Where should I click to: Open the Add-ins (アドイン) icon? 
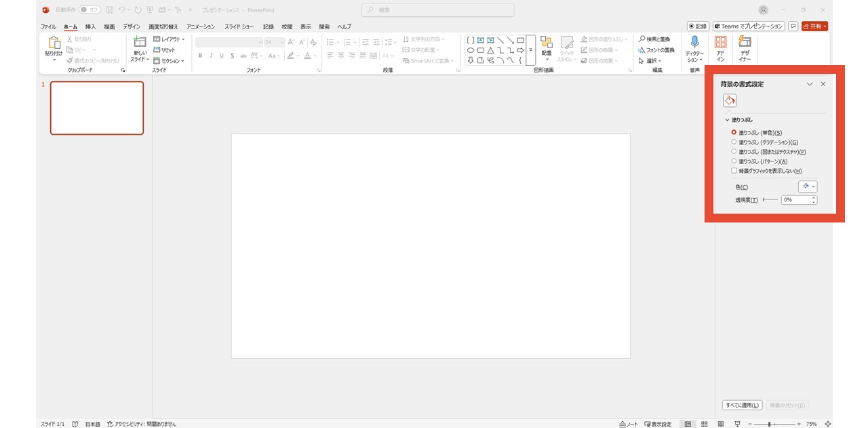point(721,42)
